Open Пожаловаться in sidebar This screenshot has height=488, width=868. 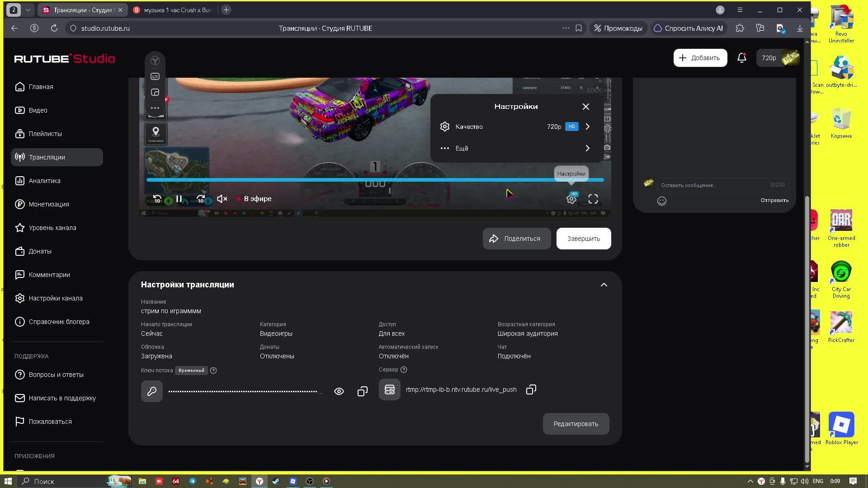[x=57, y=422]
